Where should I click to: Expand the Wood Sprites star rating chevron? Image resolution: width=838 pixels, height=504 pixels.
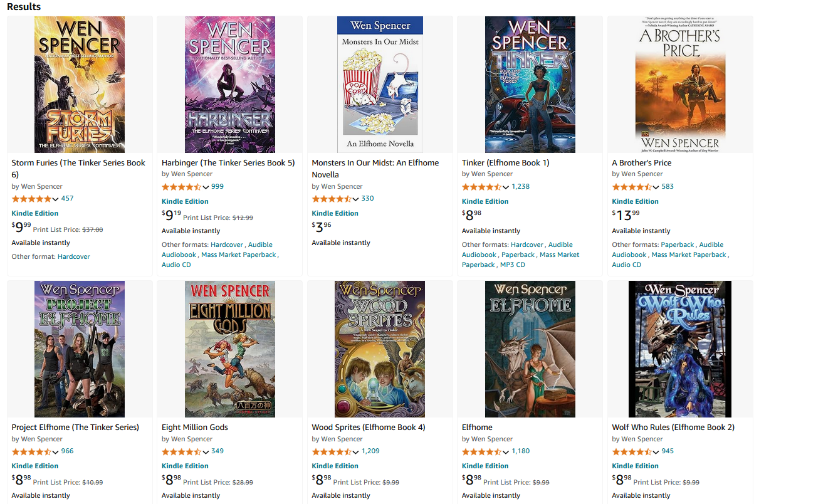[x=356, y=452]
